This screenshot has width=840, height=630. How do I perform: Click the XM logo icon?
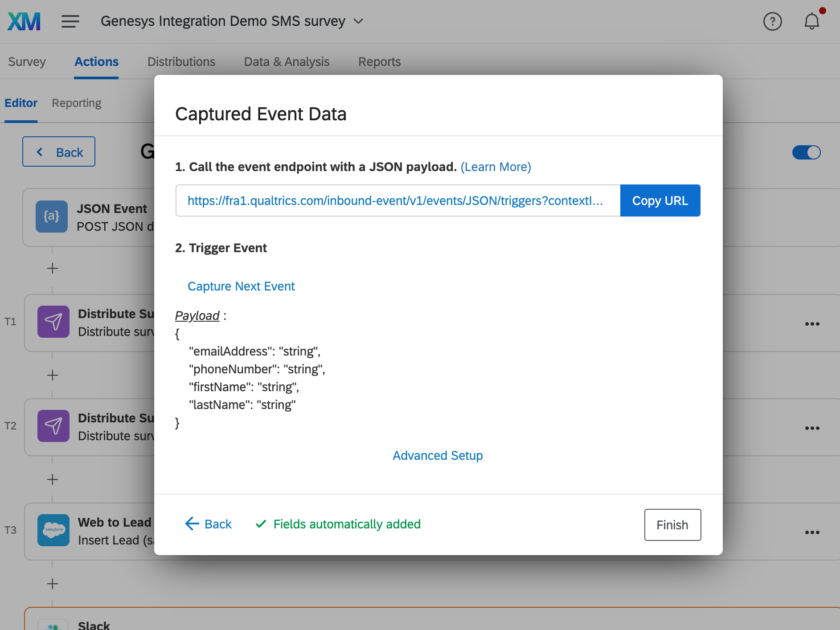(24, 21)
